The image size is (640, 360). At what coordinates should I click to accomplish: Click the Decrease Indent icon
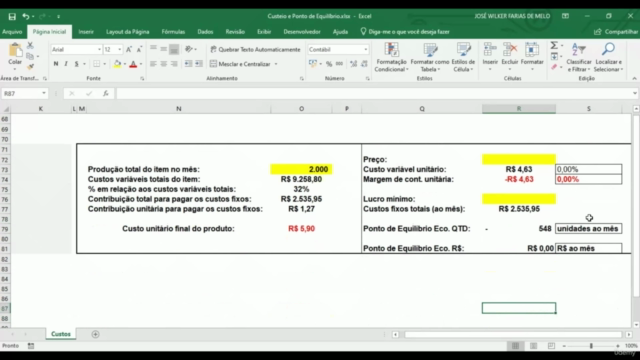pos(188,64)
